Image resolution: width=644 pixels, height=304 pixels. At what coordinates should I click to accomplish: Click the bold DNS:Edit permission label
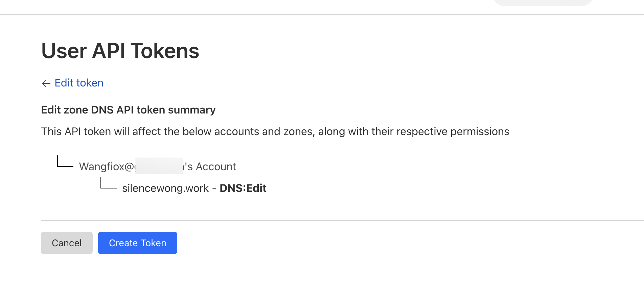point(243,188)
